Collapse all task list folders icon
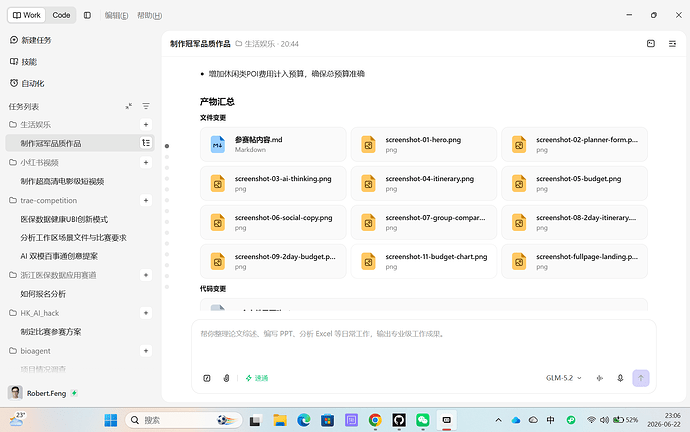This screenshot has width=690, height=432. 128,106
